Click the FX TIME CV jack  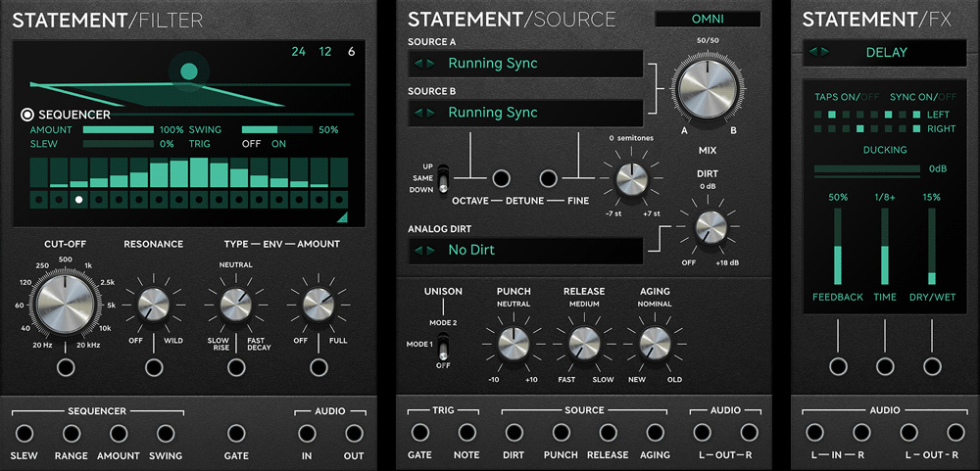[885, 366]
